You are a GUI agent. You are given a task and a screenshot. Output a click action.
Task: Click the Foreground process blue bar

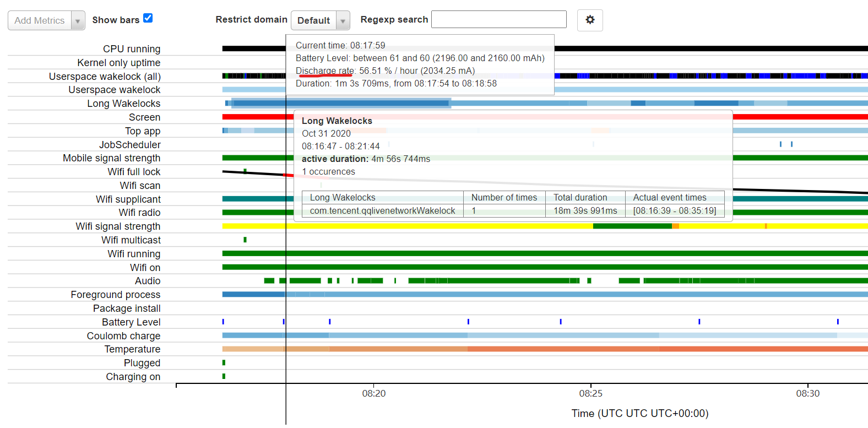click(551, 294)
